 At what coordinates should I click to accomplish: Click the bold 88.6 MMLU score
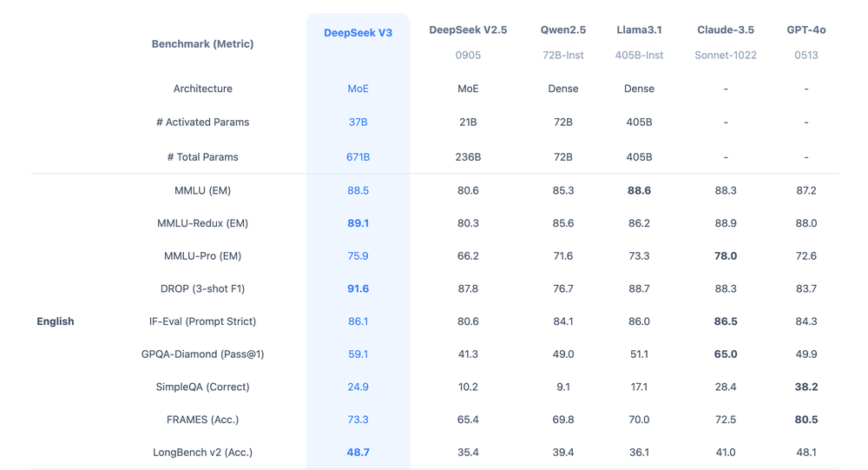639,190
